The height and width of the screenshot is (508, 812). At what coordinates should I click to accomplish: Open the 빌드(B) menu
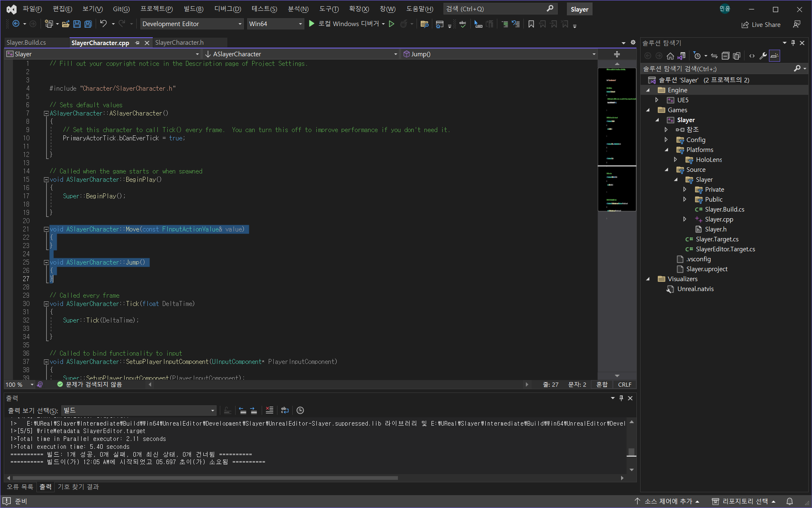(x=193, y=9)
